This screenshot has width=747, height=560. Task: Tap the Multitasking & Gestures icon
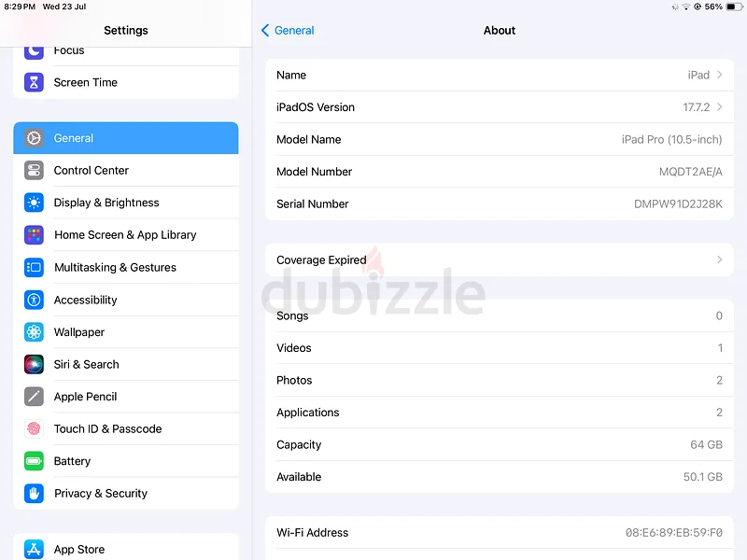[x=34, y=267]
